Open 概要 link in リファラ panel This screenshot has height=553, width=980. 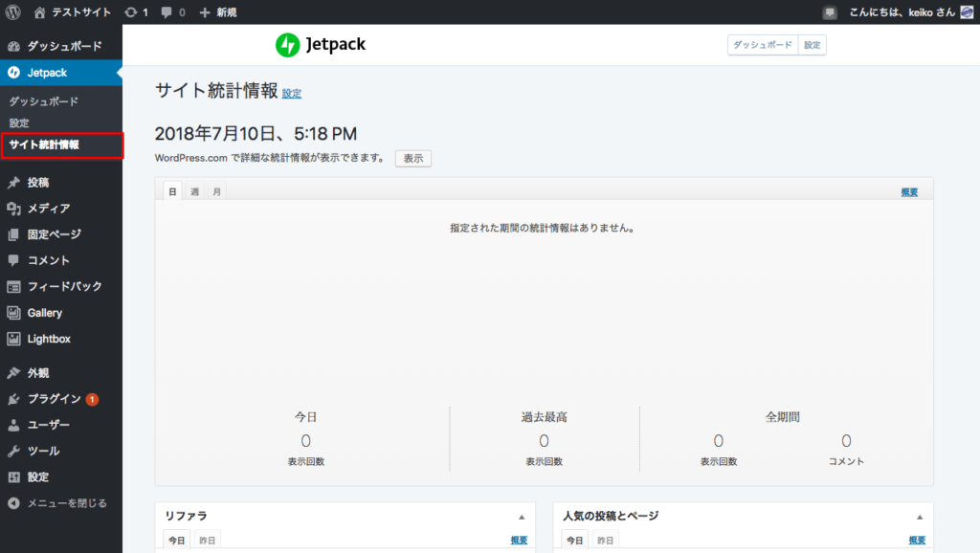pyautogui.click(x=519, y=540)
